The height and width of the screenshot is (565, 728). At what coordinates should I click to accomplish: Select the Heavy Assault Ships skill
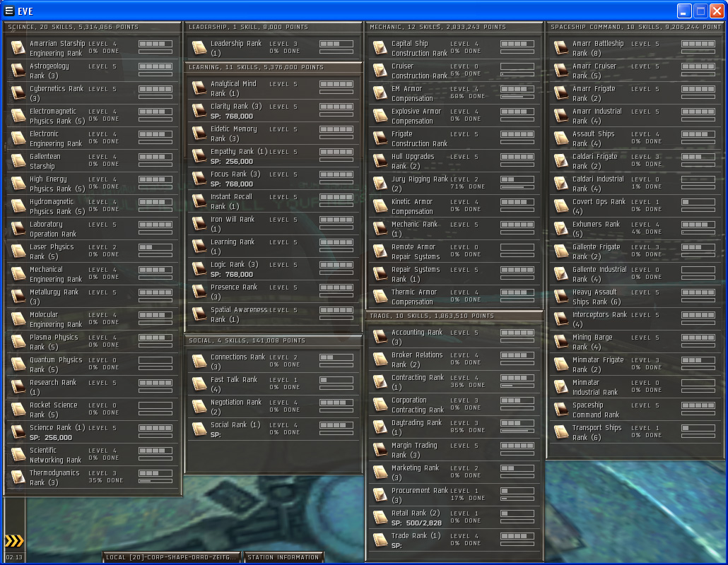tap(635, 297)
